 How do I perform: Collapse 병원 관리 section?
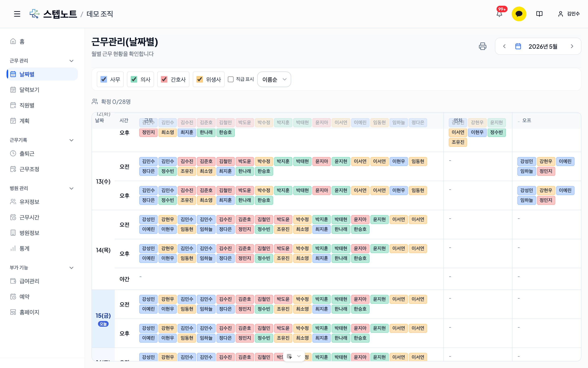pyautogui.click(x=71, y=188)
